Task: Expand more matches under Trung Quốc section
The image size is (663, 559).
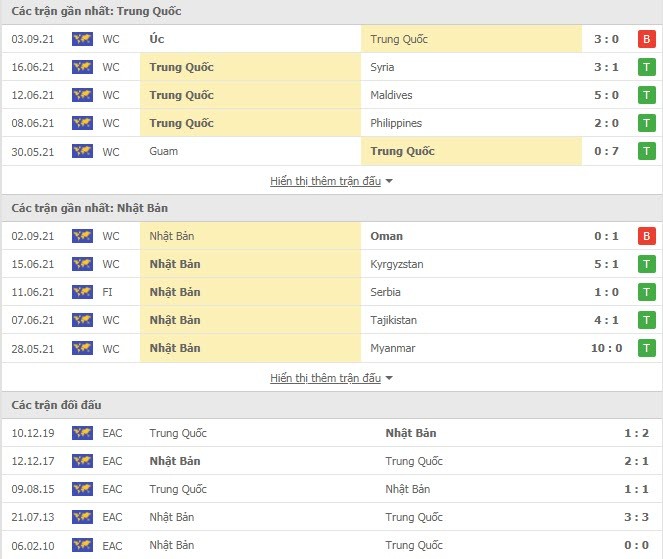Action: click(x=326, y=181)
